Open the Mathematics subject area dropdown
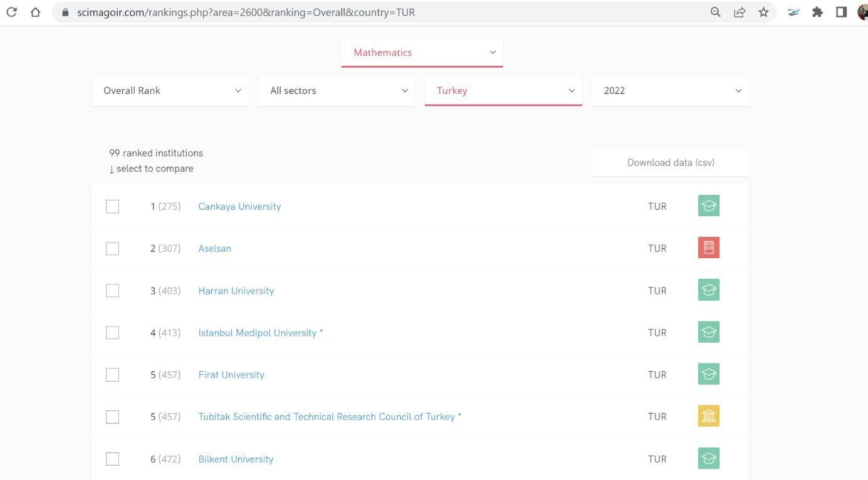This screenshot has width=868, height=480. (422, 53)
